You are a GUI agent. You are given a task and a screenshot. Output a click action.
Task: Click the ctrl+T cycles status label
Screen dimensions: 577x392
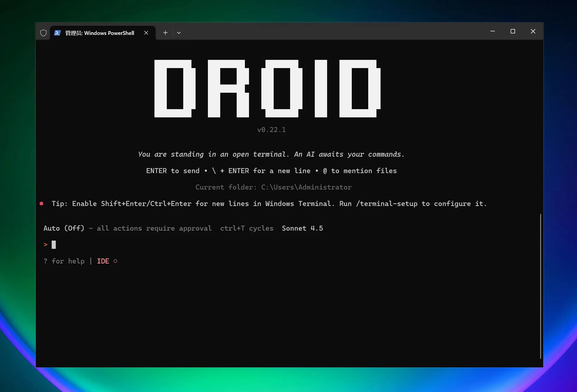point(246,228)
